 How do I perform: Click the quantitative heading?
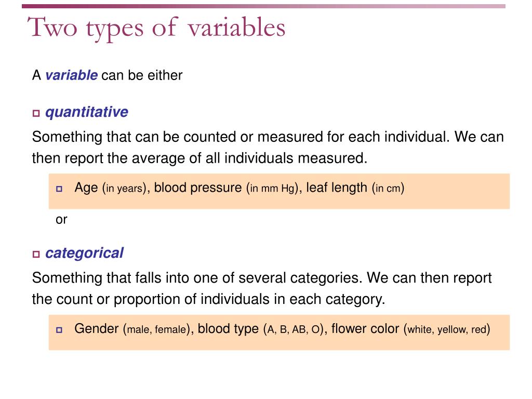(x=87, y=112)
